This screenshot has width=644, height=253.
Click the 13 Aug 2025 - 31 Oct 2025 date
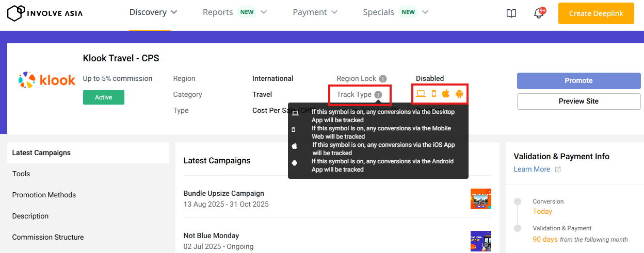[x=226, y=204]
